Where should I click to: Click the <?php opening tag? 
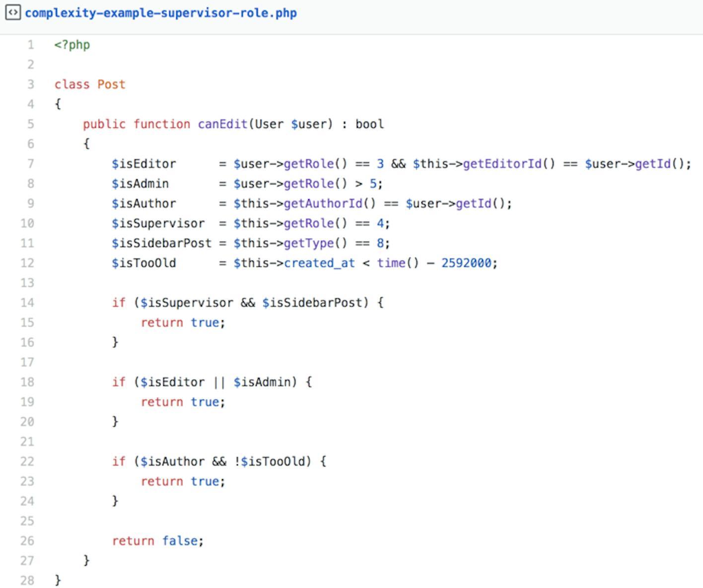coord(72,45)
